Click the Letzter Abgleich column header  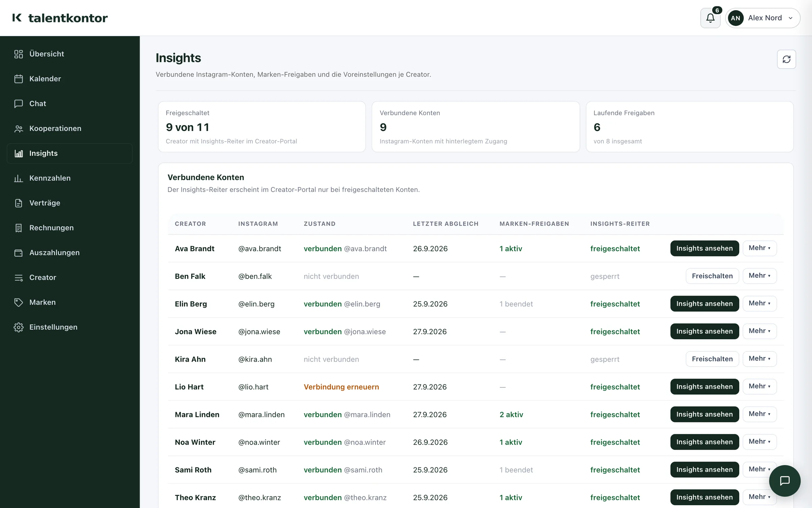446,224
